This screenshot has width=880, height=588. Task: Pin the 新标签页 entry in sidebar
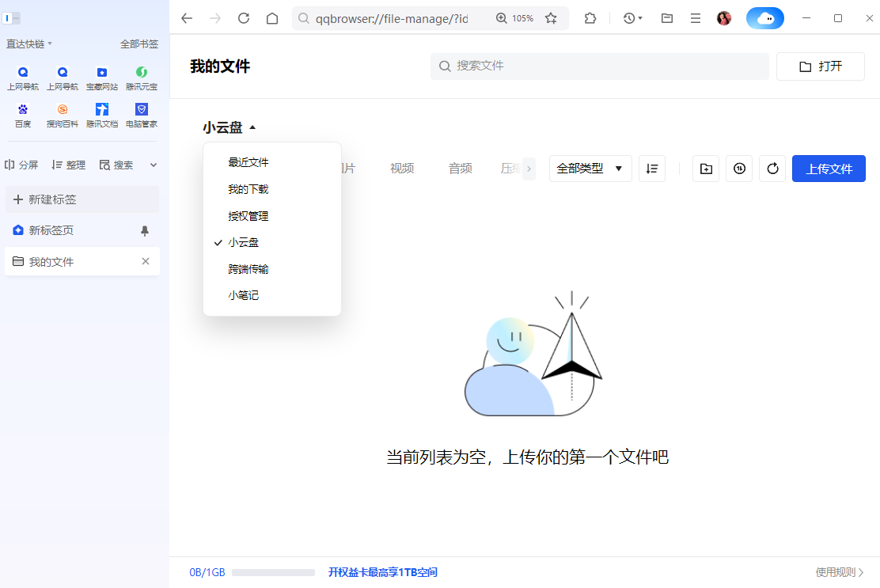[146, 230]
